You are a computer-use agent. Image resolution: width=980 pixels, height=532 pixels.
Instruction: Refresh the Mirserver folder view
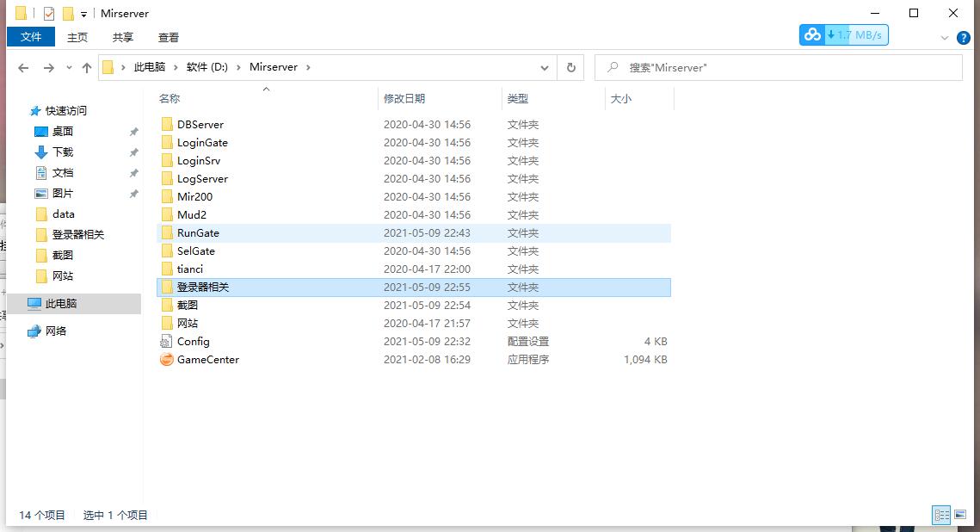[x=570, y=67]
